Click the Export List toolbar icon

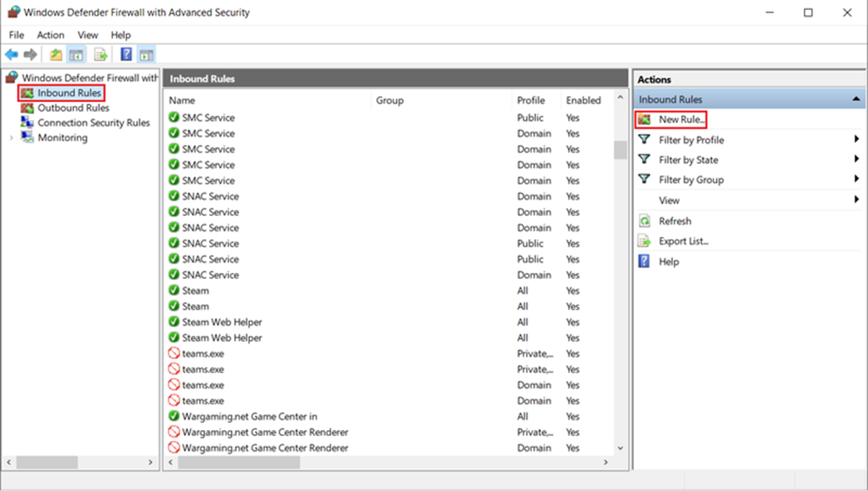pos(101,55)
